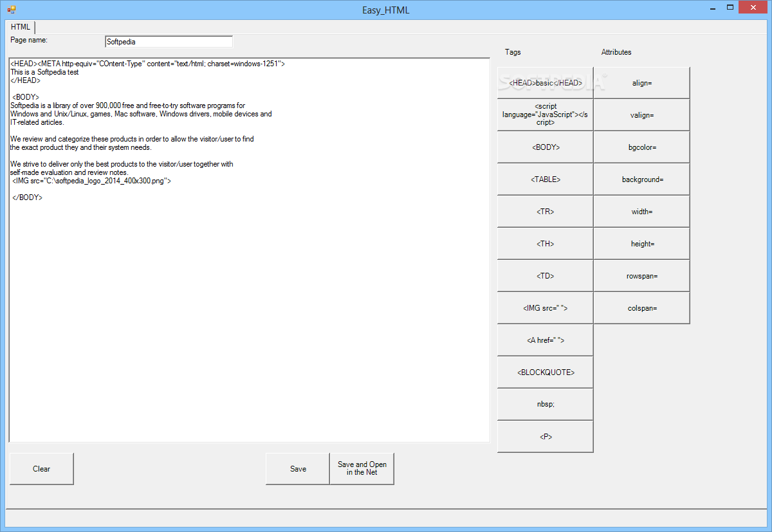Screen dimensions: 772x532
Task: Insert the <TH> tag
Action: click(x=546, y=244)
